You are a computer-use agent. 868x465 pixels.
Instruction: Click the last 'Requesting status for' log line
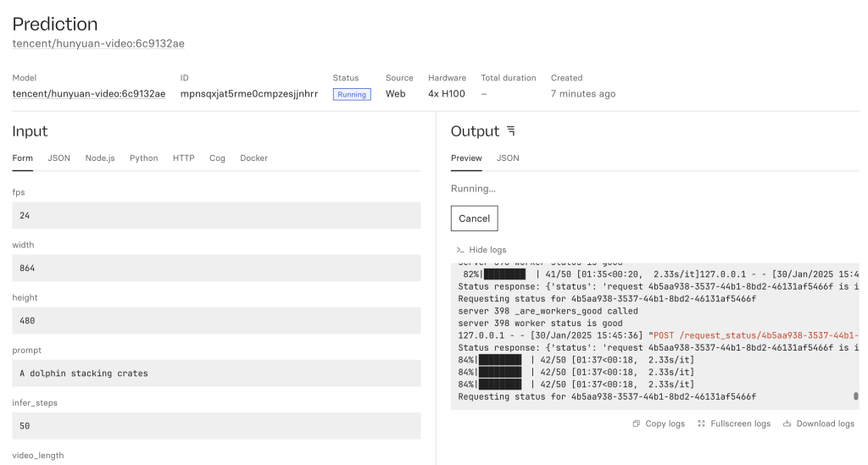point(607,397)
